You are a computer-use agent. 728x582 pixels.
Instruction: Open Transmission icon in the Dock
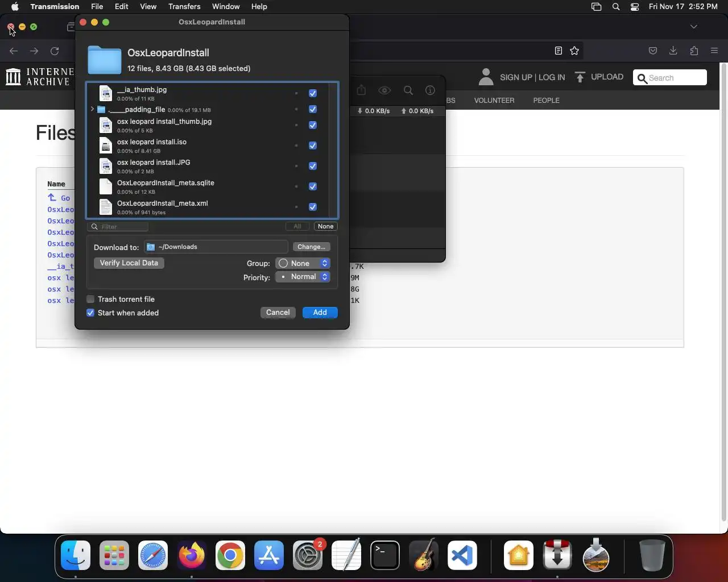coord(557,555)
